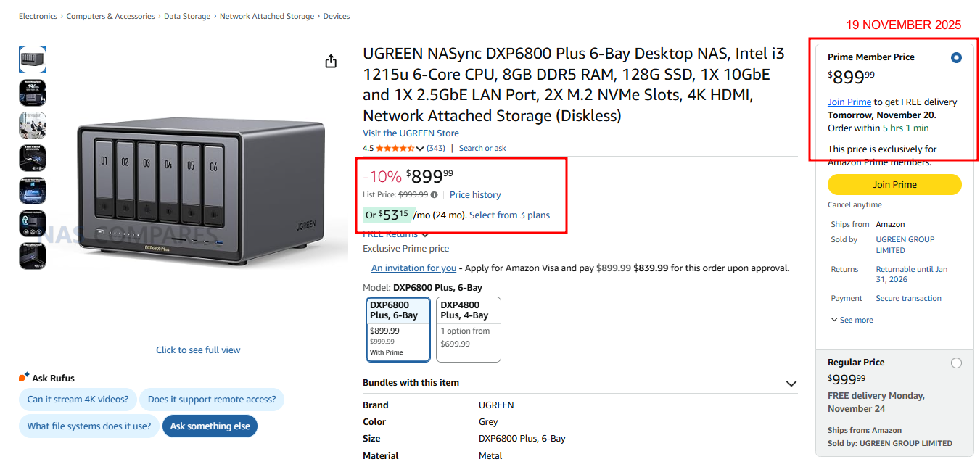Click the info icon beside List Price

pos(434,195)
